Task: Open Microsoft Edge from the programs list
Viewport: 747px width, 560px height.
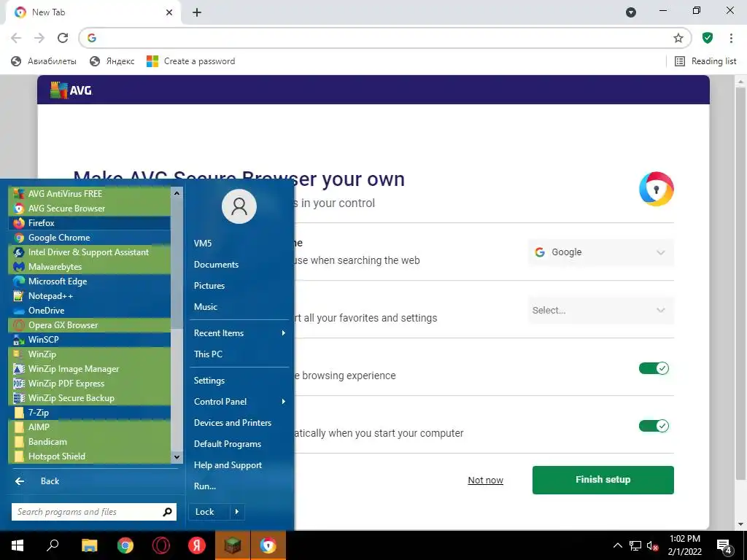Action: pos(90,281)
